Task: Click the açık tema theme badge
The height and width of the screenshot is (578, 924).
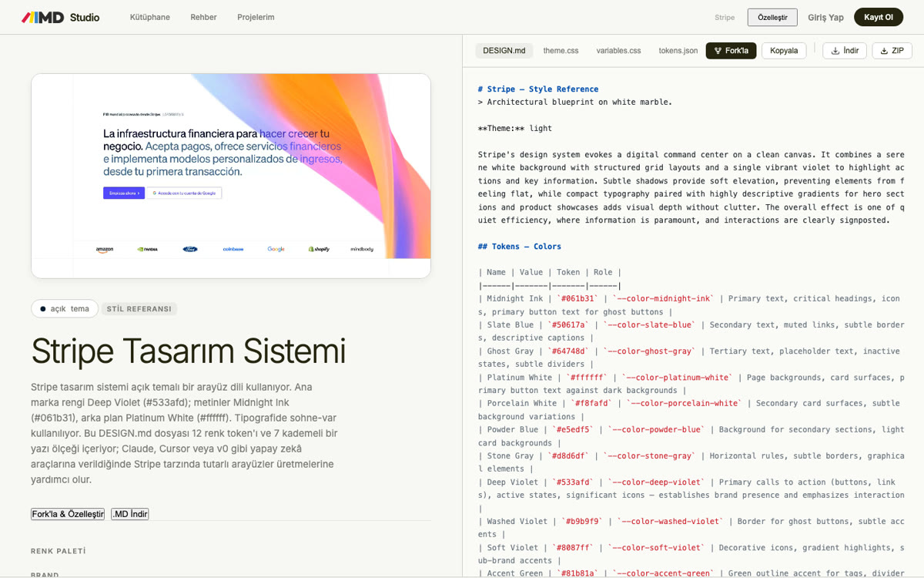Action: (x=65, y=308)
